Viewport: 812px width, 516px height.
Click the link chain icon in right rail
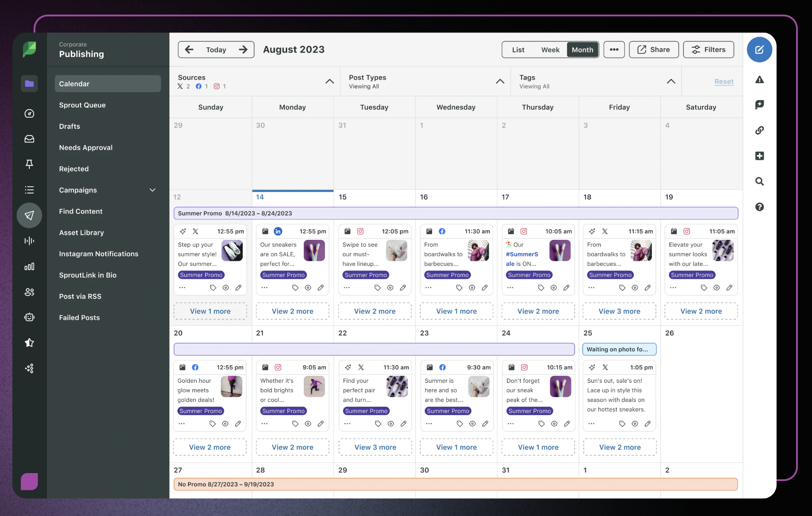[x=759, y=130]
